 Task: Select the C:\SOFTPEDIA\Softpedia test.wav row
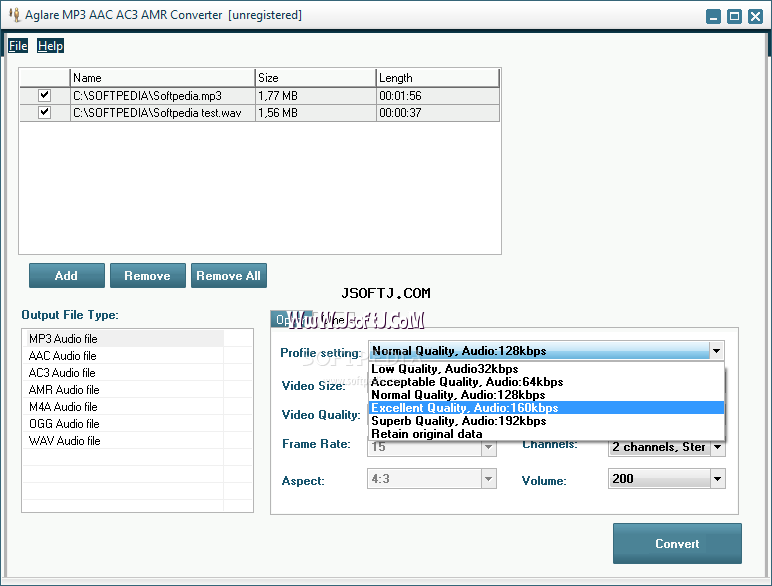[x=259, y=113]
